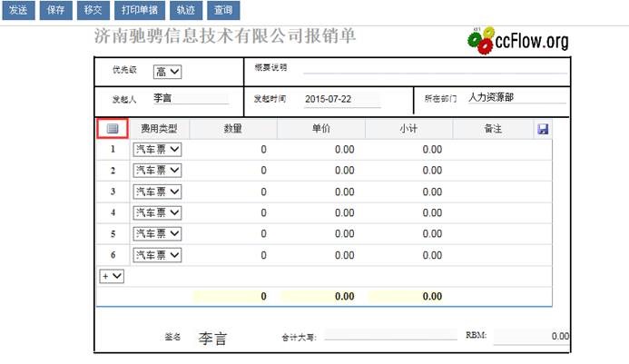Viewport: 629px width, 364px height.
Task: Open the expense type dropdown in row 1
Action: (158, 149)
